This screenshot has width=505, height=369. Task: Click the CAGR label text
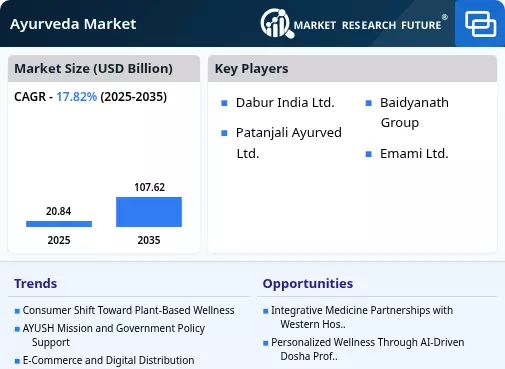[x=30, y=97]
